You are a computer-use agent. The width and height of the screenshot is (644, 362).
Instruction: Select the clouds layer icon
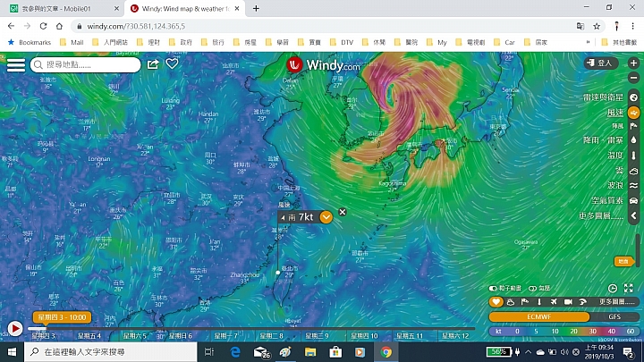pyautogui.click(x=634, y=171)
